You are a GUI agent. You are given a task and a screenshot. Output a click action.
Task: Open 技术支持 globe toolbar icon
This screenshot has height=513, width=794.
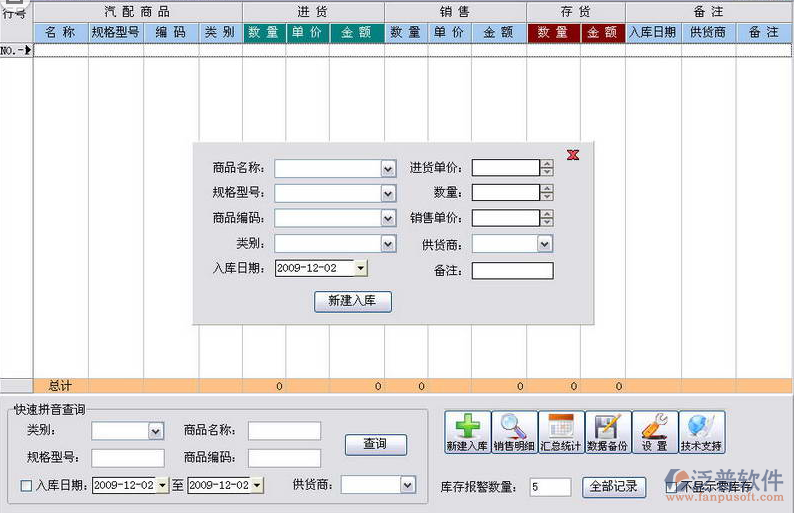click(701, 432)
